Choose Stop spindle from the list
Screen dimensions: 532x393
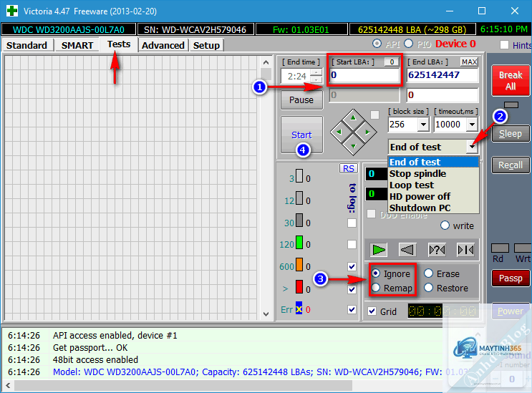coord(433,174)
